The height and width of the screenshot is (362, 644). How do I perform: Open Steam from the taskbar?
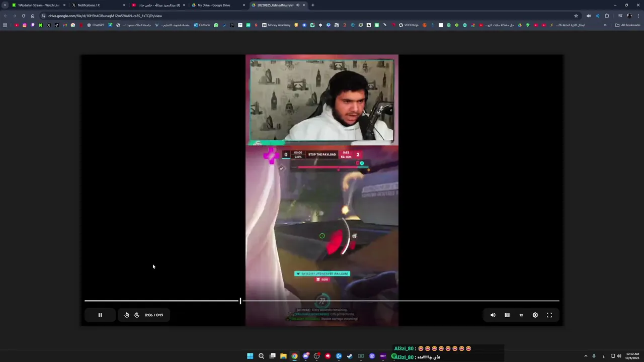(x=350, y=356)
